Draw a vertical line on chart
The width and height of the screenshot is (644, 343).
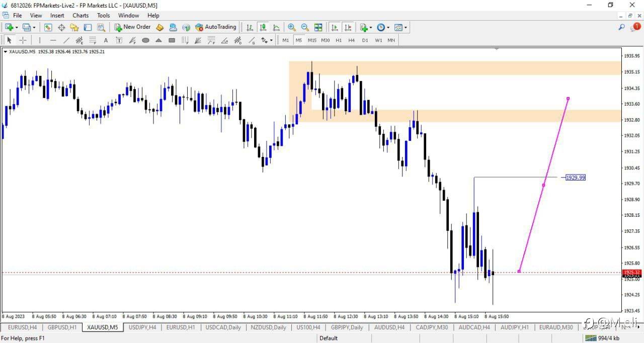point(40,40)
